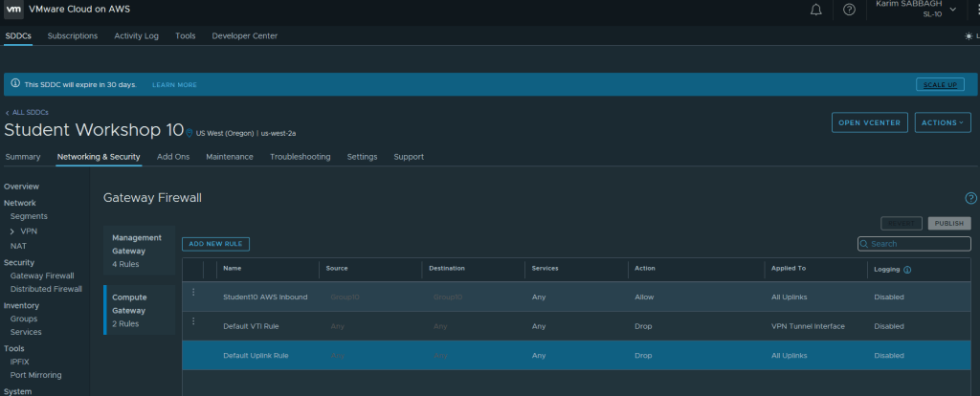The width and height of the screenshot is (980, 396).
Task: Click the VMware logo icon
Action: pos(14,10)
